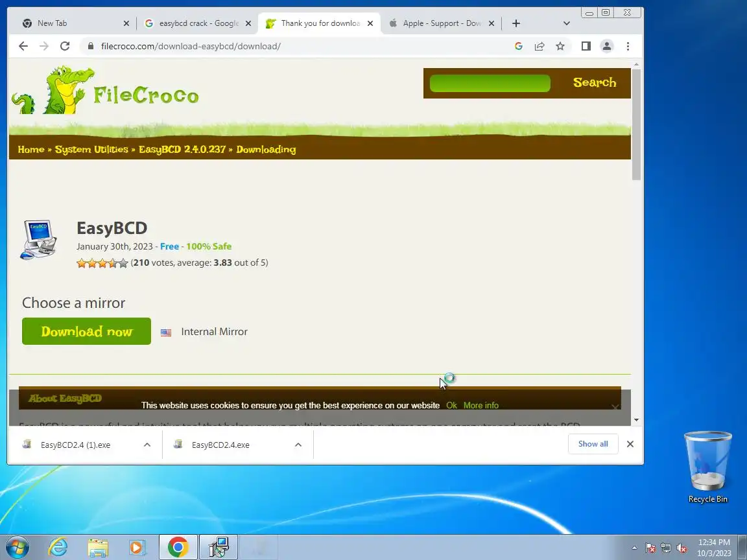Viewport: 747px width, 560px height.
Task: Go back to the previous page
Action: pyautogui.click(x=23, y=46)
